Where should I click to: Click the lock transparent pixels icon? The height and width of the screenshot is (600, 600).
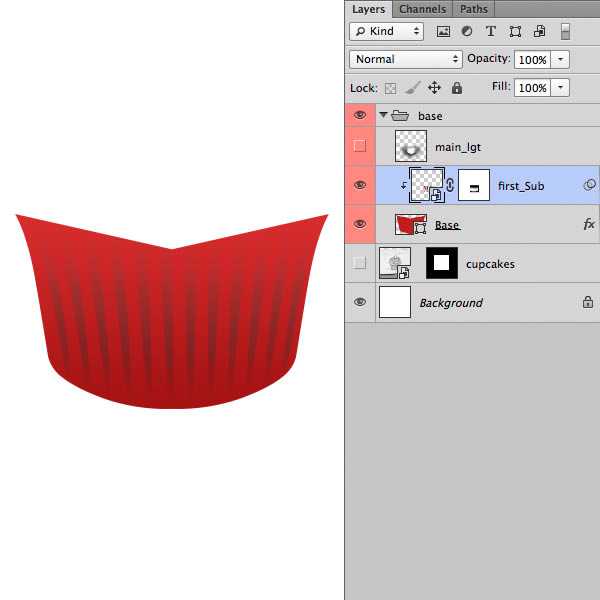click(391, 88)
